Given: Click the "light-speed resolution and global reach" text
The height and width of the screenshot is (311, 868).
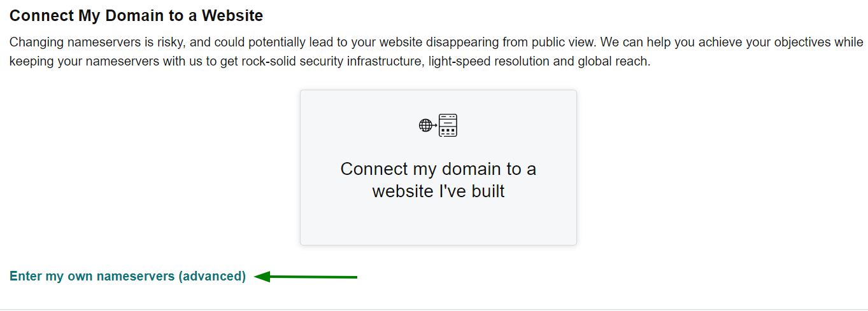Looking at the screenshot, I should coord(539,62).
